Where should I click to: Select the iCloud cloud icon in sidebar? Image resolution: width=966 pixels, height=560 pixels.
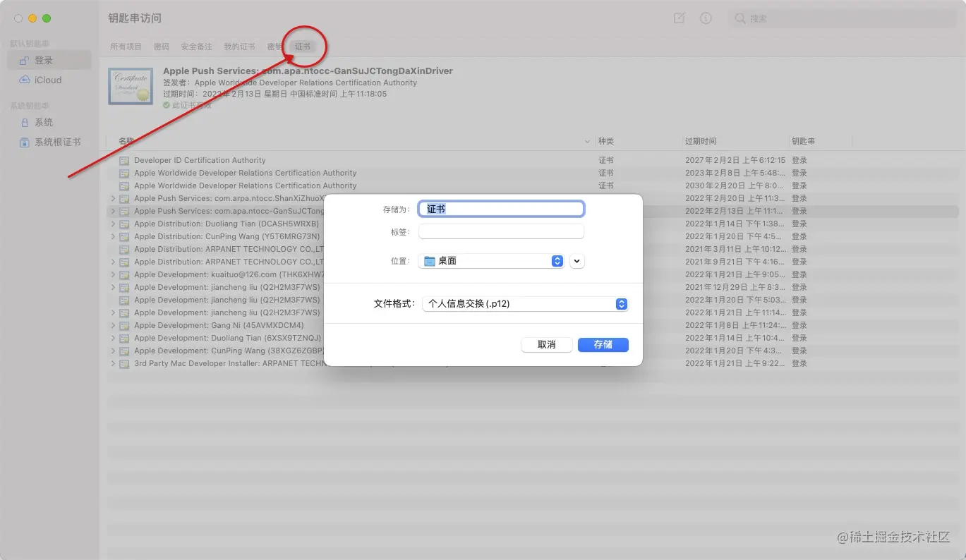click(25, 80)
